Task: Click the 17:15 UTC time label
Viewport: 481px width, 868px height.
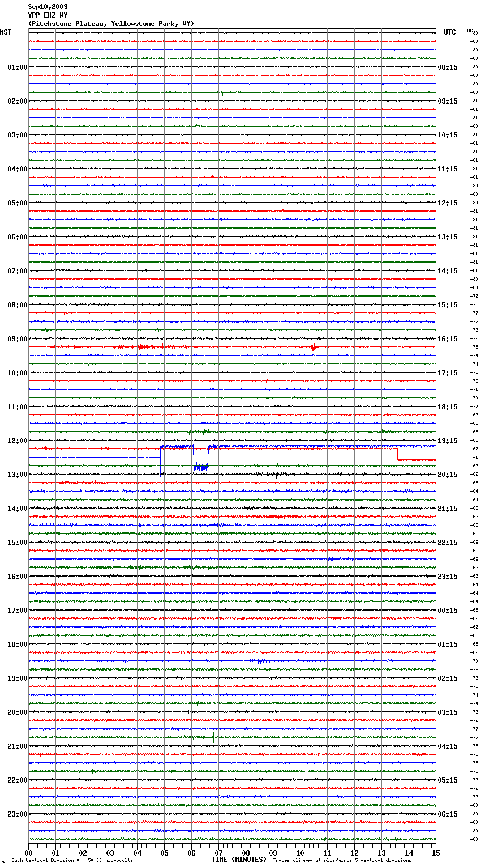Action: (x=448, y=373)
